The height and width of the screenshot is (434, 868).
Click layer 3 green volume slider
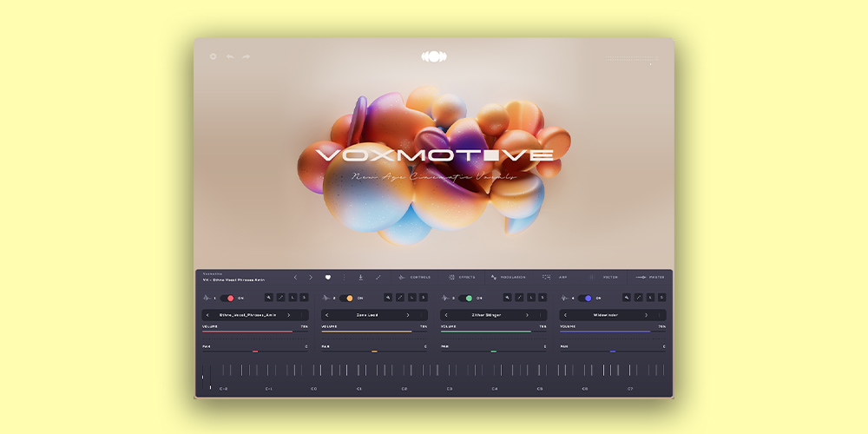click(x=494, y=332)
